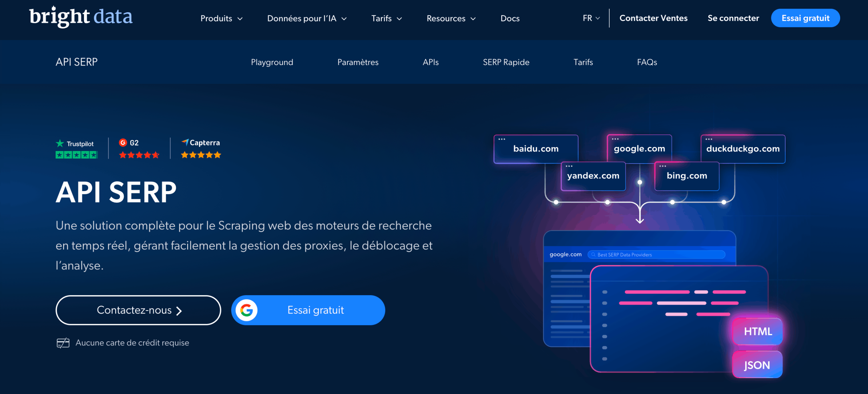The height and width of the screenshot is (394, 868).
Task: Click the G2 red star rating
Action: tap(139, 155)
